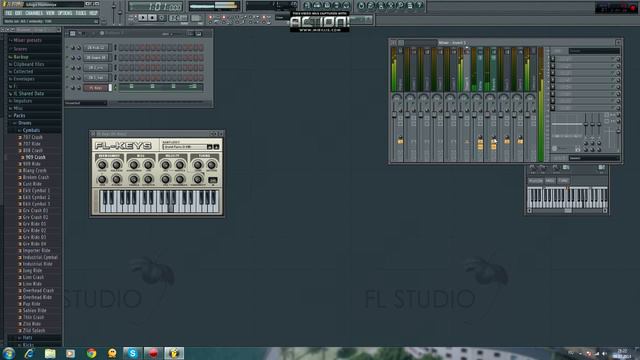Click next preset arrow in FL Keys
This screenshot has height=360, width=640.
(x=216, y=147)
